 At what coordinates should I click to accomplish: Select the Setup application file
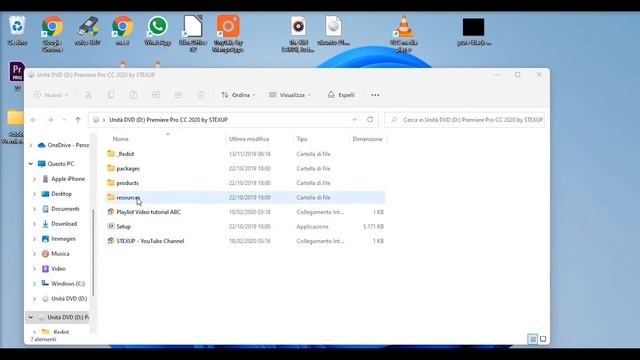(245, 227)
